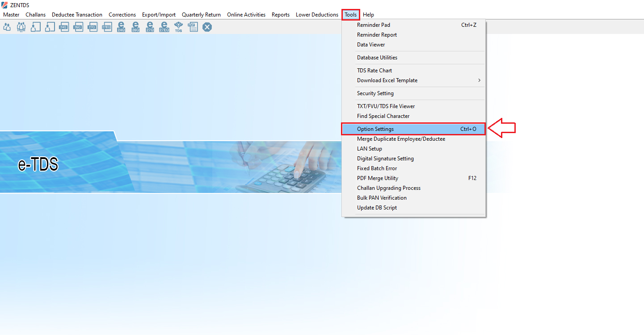Launch TXT/FVU/TDS File Viewer
644x335 pixels.
414,106
